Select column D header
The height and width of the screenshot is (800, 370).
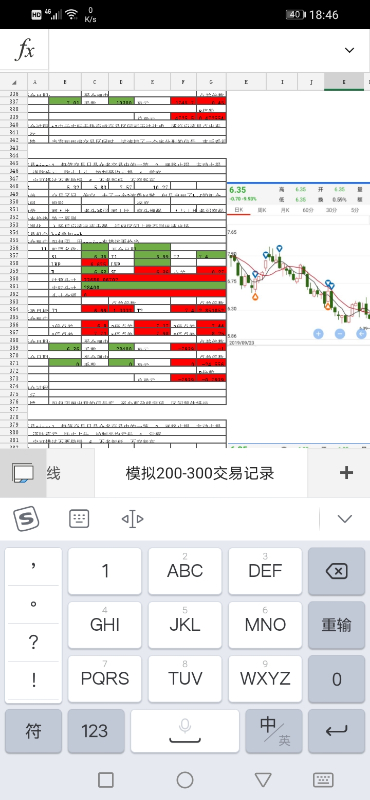pos(121,82)
